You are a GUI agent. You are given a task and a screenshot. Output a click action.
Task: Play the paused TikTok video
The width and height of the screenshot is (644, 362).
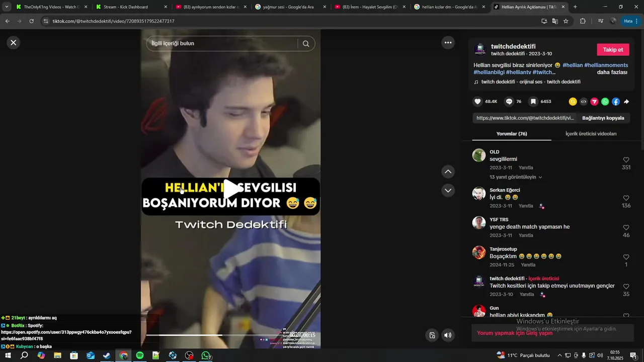[x=231, y=189]
